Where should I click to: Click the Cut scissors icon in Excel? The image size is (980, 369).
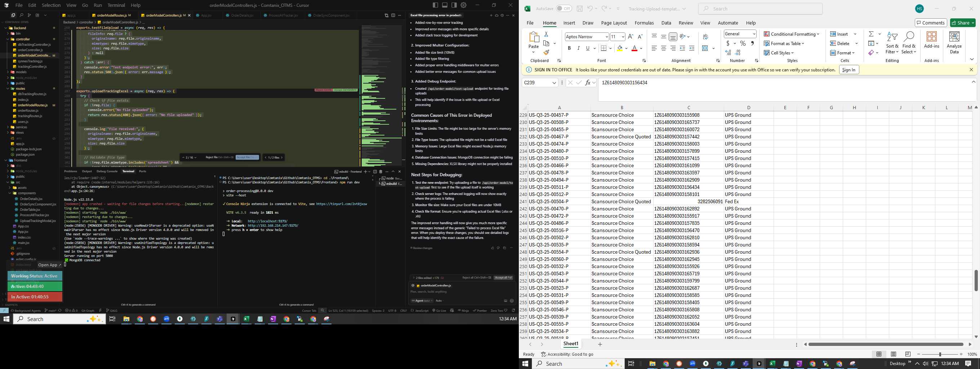546,34
